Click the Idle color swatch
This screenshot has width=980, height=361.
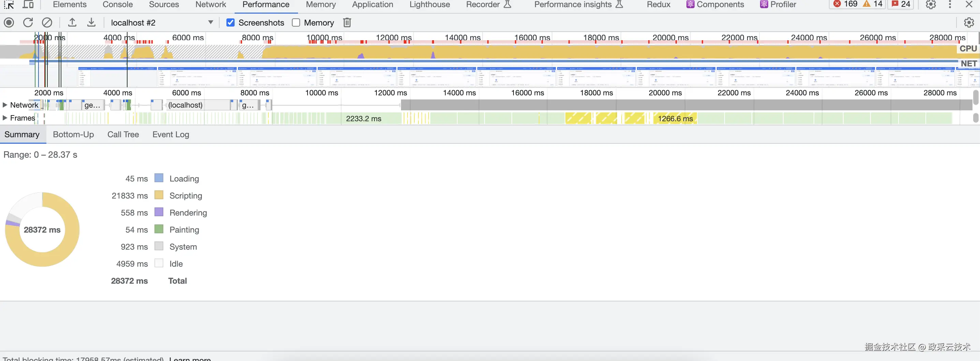pos(159,264)
